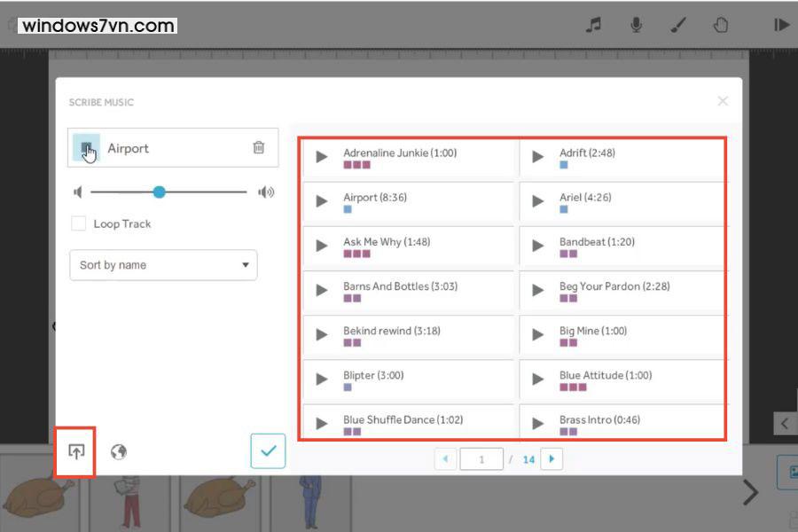Click the max volume speaker icon
Viewport: 798px width, 532px height.
[x=266, y=192]
